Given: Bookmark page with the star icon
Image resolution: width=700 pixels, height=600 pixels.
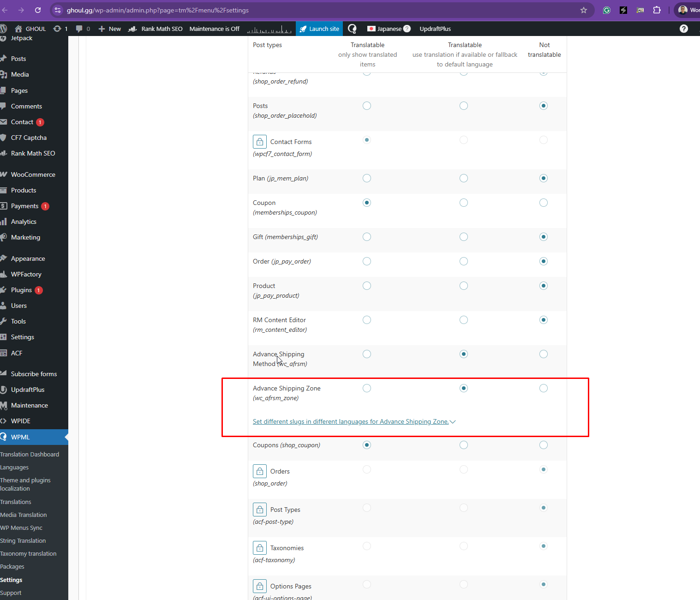Looking at the screenshot, I should 584,10.
